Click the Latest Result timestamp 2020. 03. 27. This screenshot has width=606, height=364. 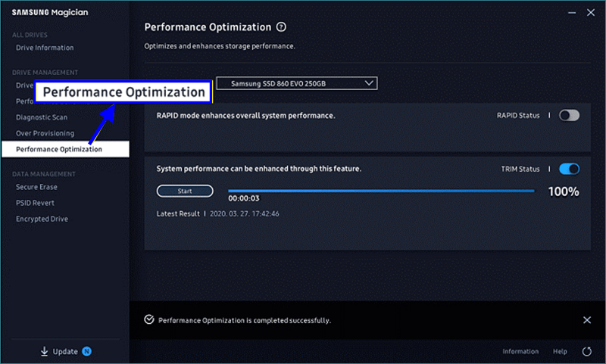(x=244, y=214)
